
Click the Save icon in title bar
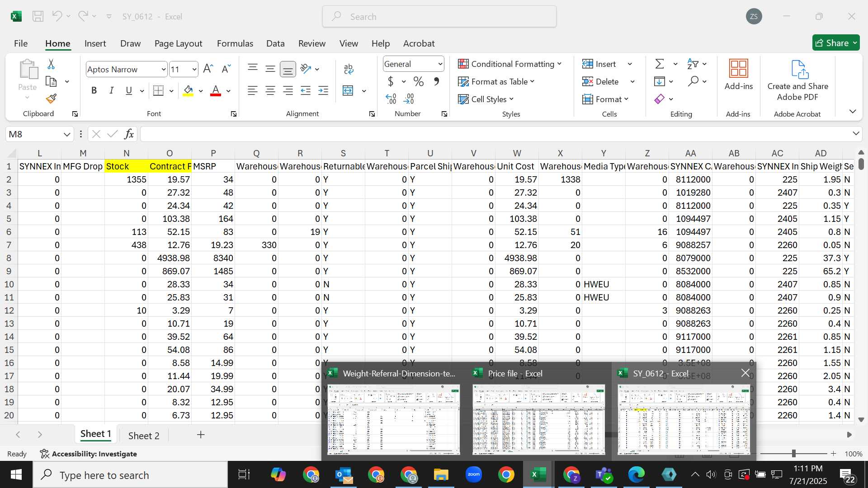38,17
